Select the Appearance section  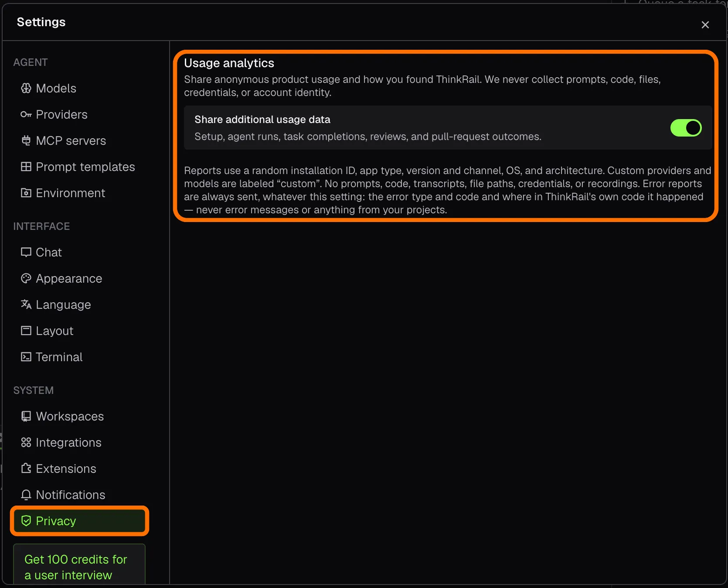pos(79,278)
